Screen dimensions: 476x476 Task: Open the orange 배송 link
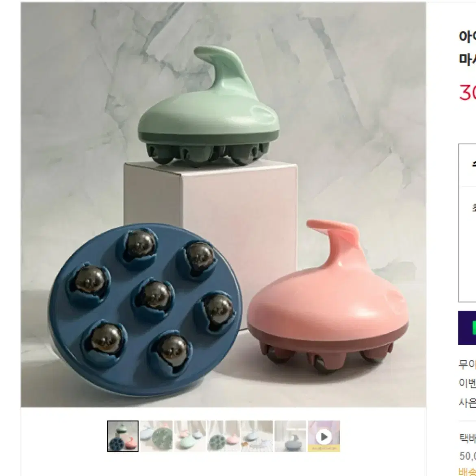click(467, 472)
